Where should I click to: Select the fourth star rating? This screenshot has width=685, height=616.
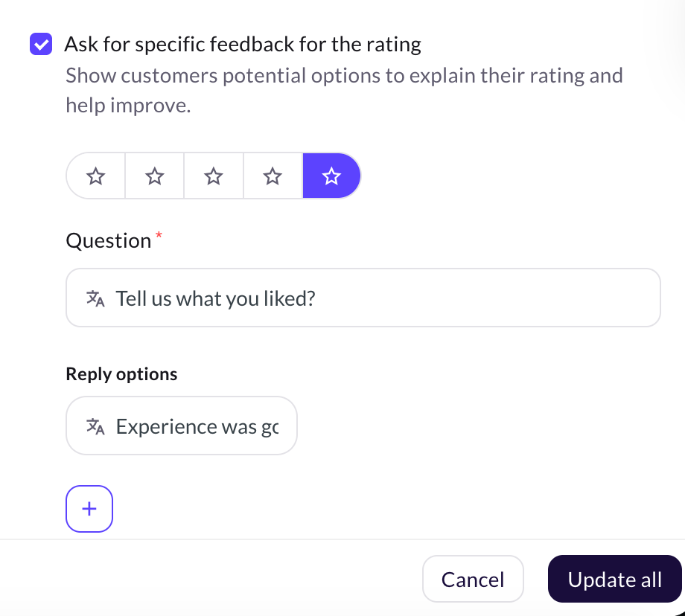click(272, 176)
